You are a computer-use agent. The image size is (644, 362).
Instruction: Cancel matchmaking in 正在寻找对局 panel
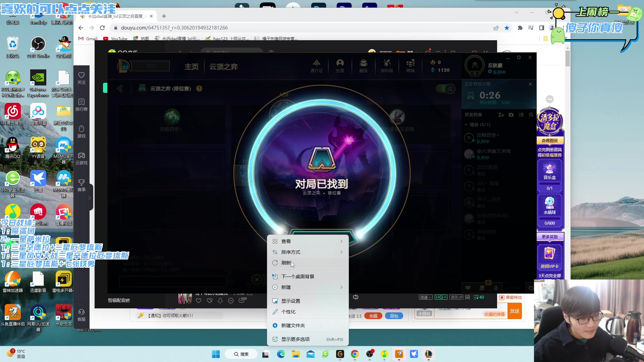(530, 84)
